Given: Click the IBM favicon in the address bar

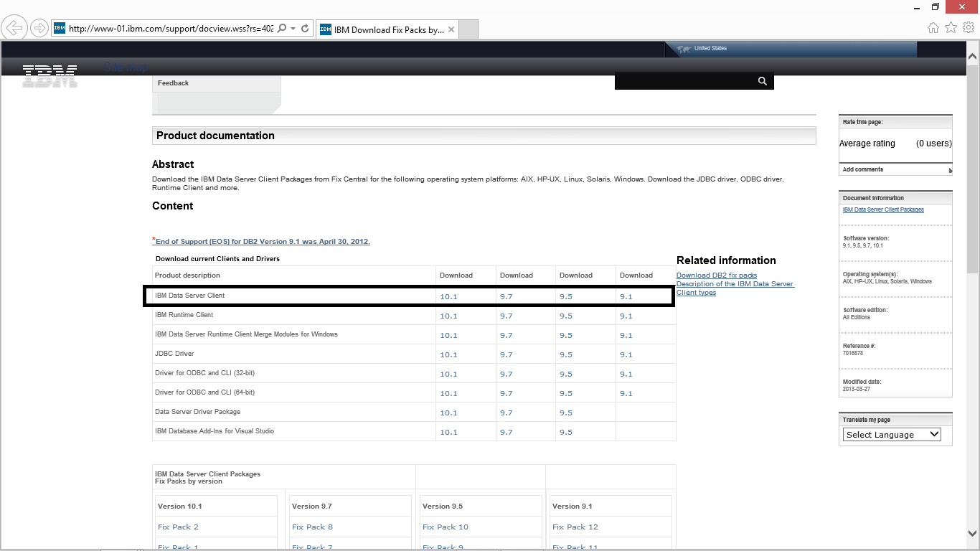Looking at the screenshot, I should (60, 29).
